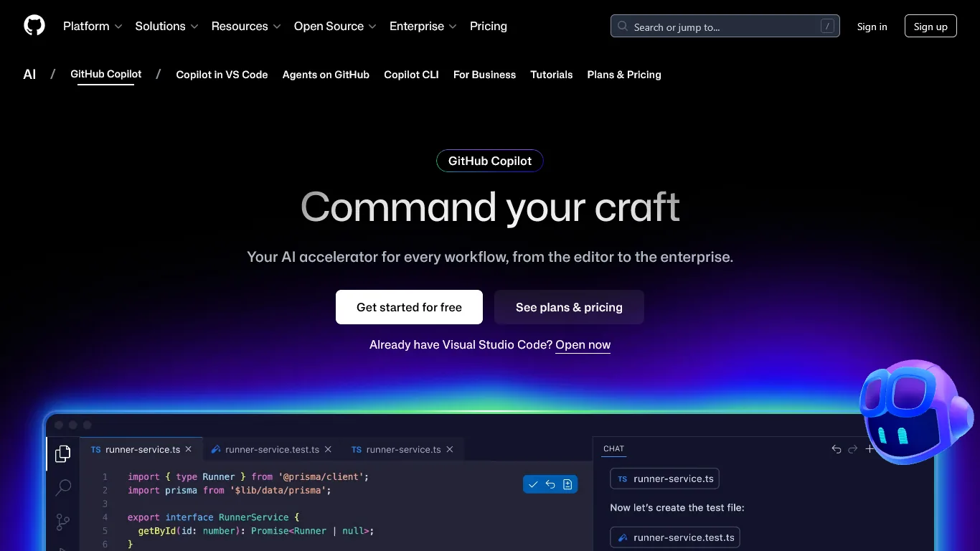Open Agents on GitHub page

tap(326, 75)
